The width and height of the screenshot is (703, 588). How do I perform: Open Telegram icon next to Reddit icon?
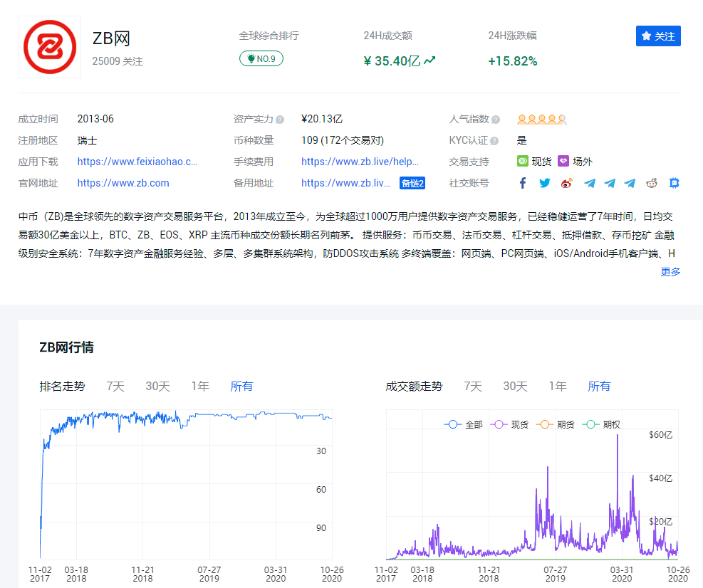tap(630, 183)
